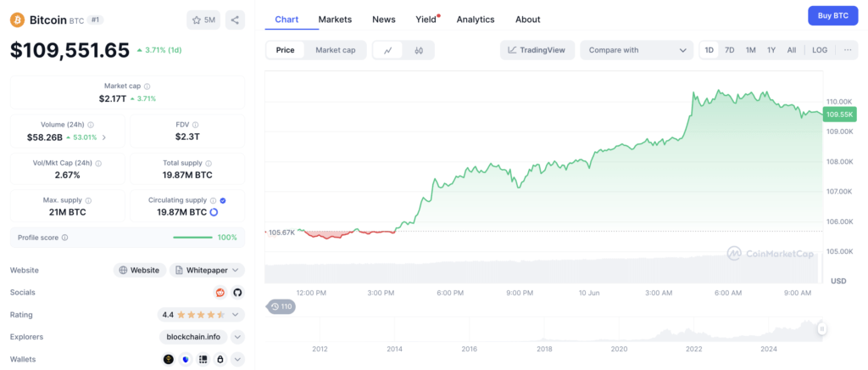Image resolution: width=868 pixels, height=370 pixels.
Task: Open the TradingView chart button
Action: tap(537, 50)
